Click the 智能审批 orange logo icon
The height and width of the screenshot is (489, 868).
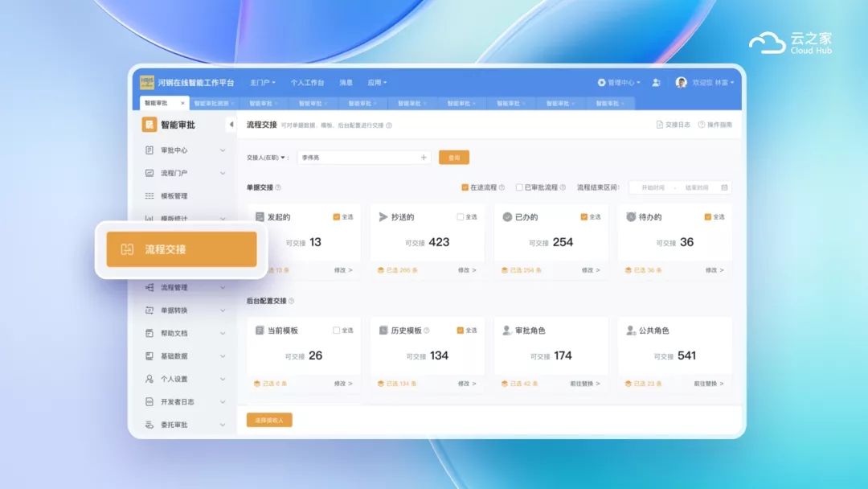pyautogui.click(x=149, y=125)
